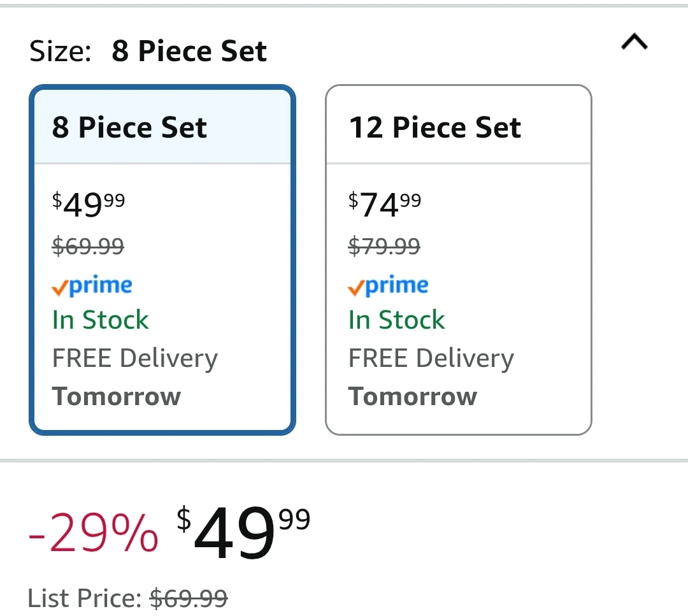Click In Stock text for 8 Piece Set

100,319
